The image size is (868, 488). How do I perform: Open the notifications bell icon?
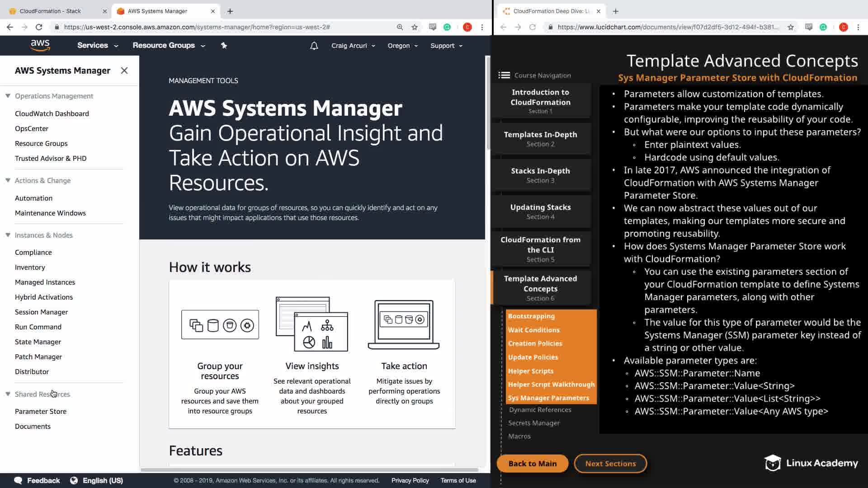click(314, 46)
